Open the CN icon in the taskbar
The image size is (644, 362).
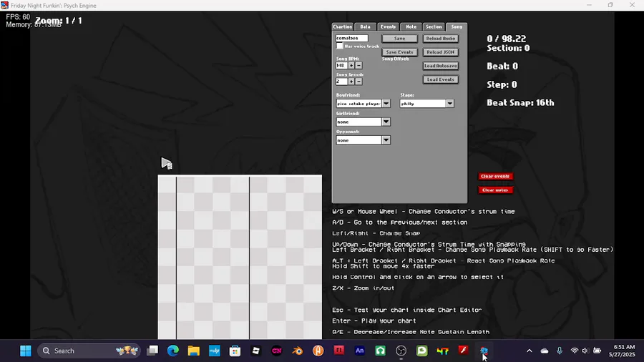click(276, 351)
